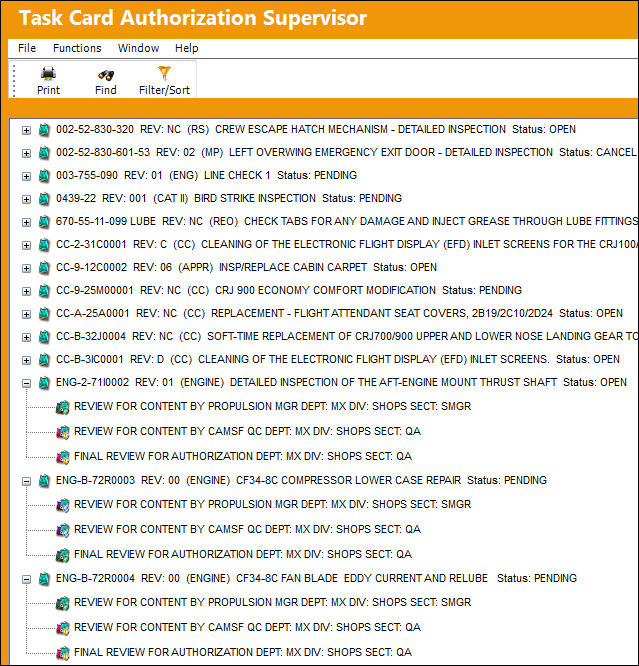This screenshot has width=639, height=666.
Task: Select the 'INSP/REPLACE CABIN CARPET' row text
Action: [x=246, y=267]
